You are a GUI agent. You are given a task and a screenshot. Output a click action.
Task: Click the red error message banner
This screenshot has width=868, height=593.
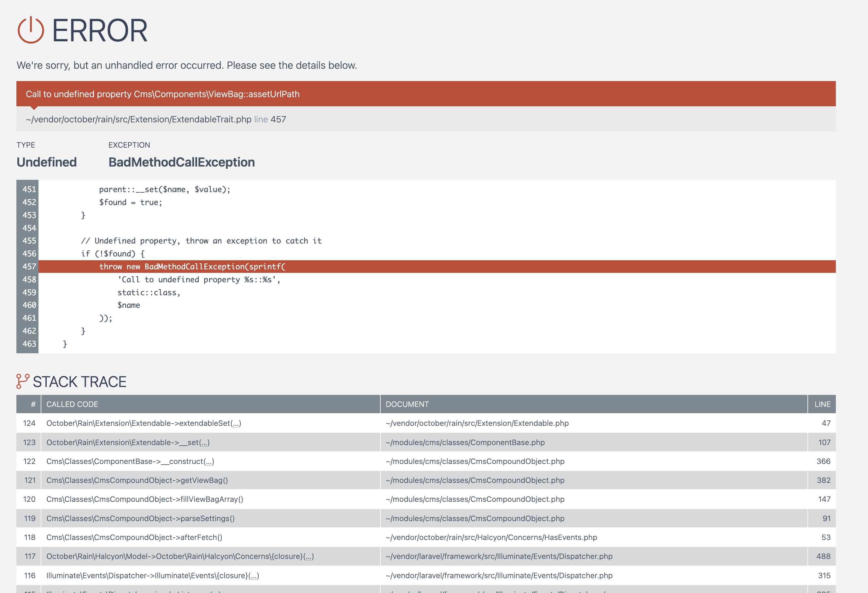(426, 94)
